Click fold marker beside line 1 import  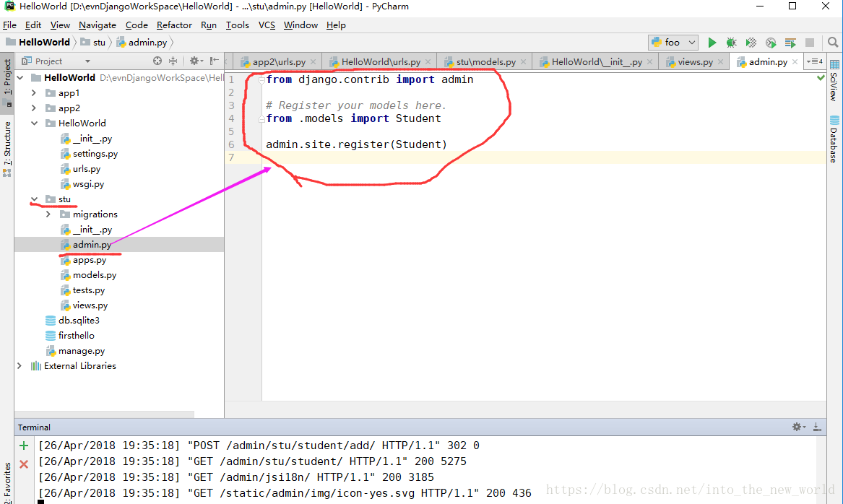tap(261, 79)
